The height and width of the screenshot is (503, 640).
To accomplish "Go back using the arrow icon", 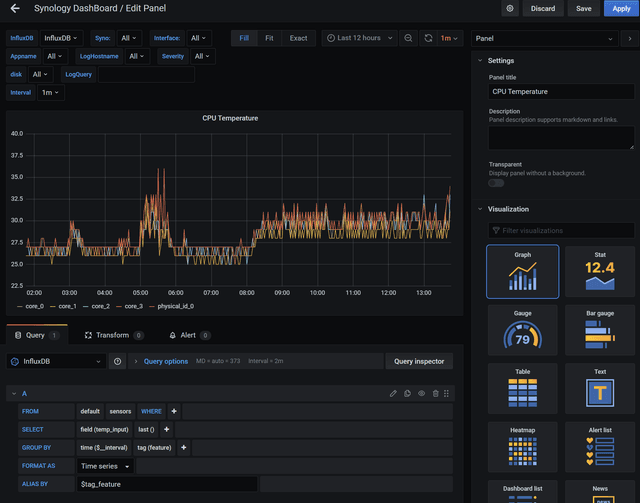I will pyautogui.click(x=15, y=8).
